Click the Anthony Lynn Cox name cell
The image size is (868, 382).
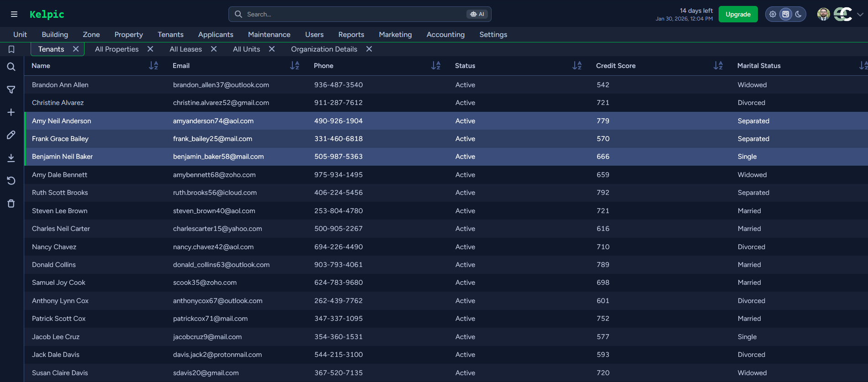coord(60,301)
